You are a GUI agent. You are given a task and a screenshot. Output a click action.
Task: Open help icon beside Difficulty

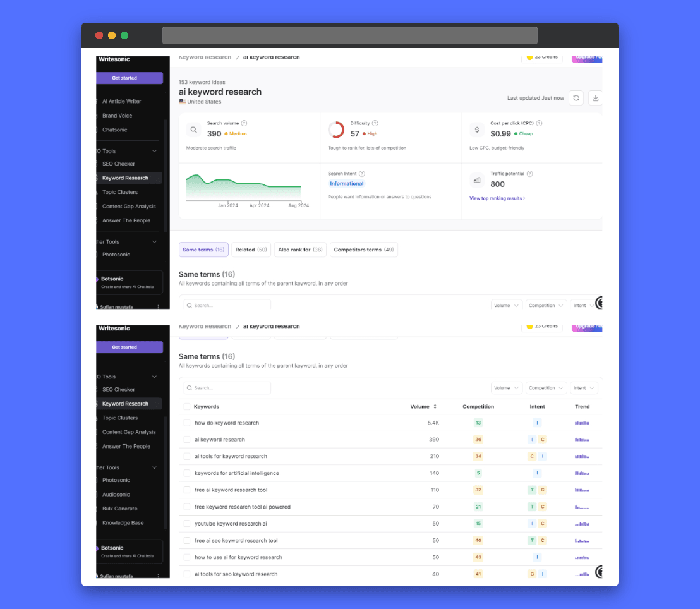(375, 123)
